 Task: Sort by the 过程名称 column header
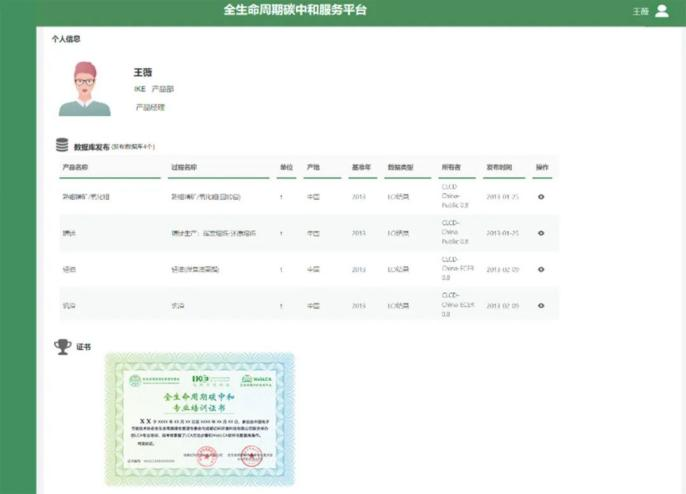[184, 167]
